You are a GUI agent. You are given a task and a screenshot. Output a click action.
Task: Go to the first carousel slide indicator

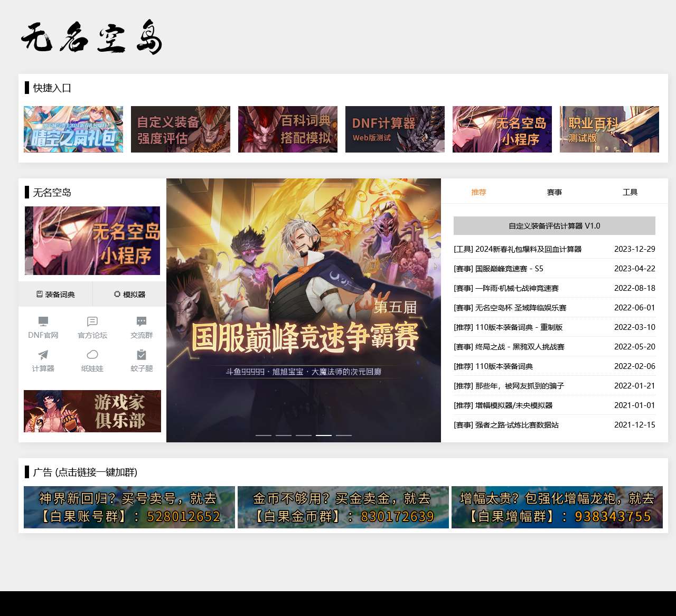coord(264,435)
